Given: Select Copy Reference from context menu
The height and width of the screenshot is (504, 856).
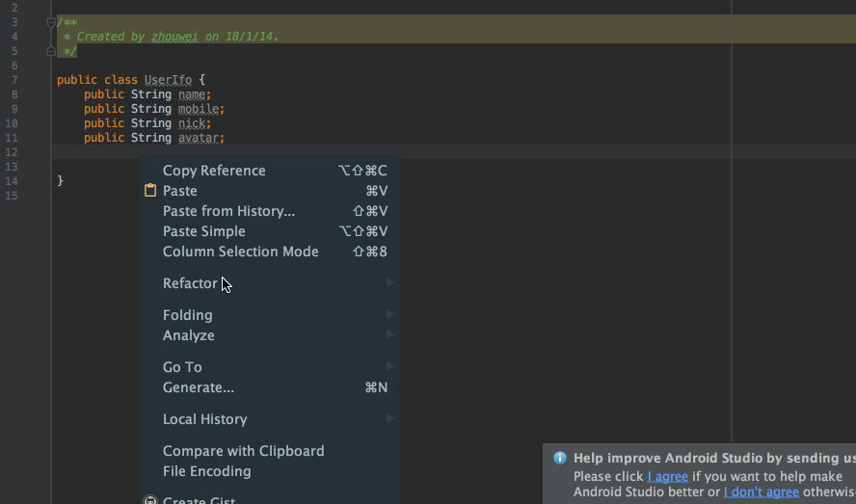Looking at the screenshot, I should coord(270,171).
